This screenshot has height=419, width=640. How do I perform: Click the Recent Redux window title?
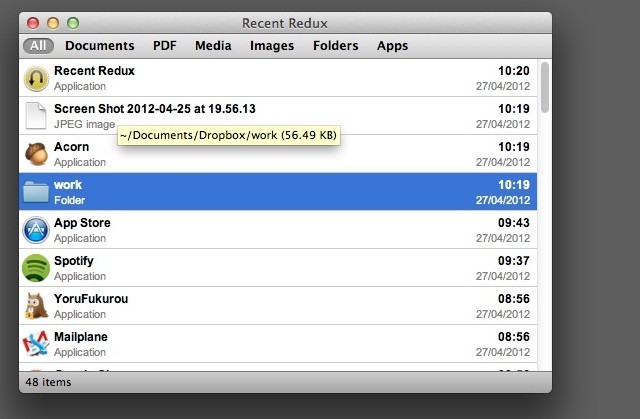tap(284, 23)
